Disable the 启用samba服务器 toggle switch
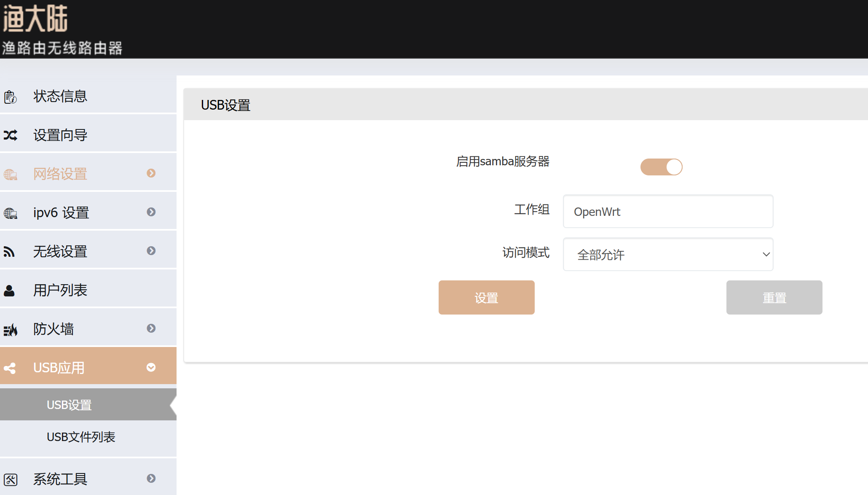Viewport: 868px width, 495px height. pyautogui.click(x=661, y=167)
